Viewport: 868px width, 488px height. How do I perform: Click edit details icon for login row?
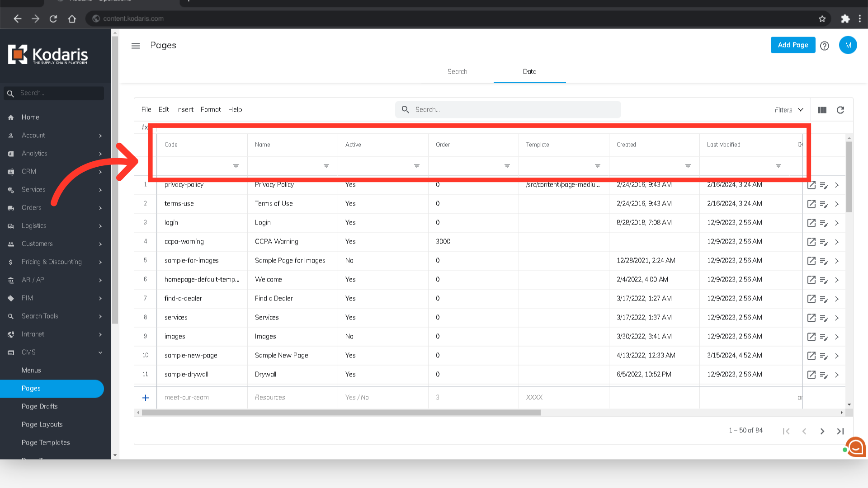tap(824, 223)
